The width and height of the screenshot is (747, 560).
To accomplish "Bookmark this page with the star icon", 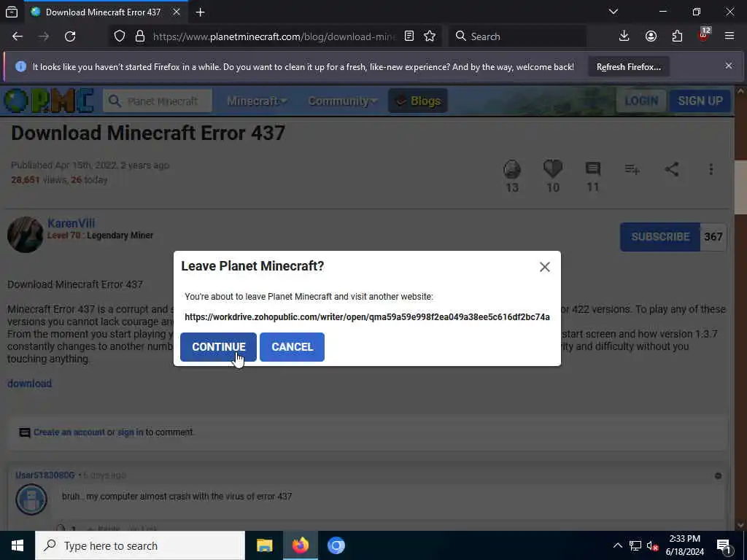I will tap(430, 36).
